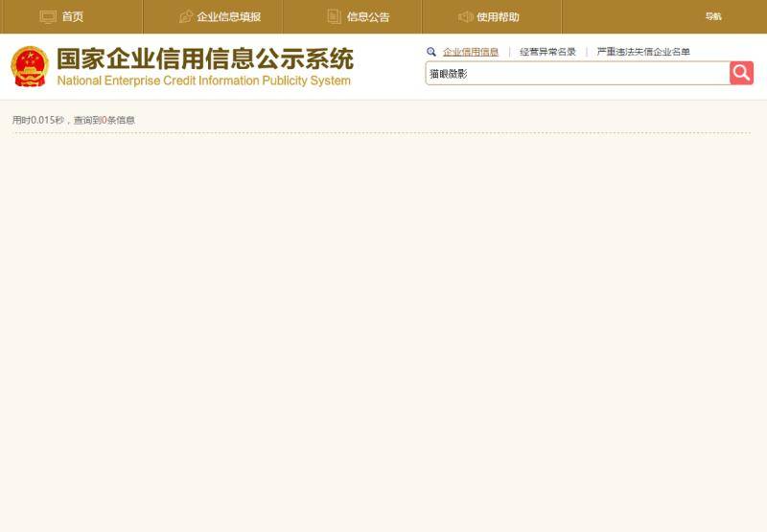
Task: Open the 使用帮助 menu item
Action: click(x=498, y=16)
